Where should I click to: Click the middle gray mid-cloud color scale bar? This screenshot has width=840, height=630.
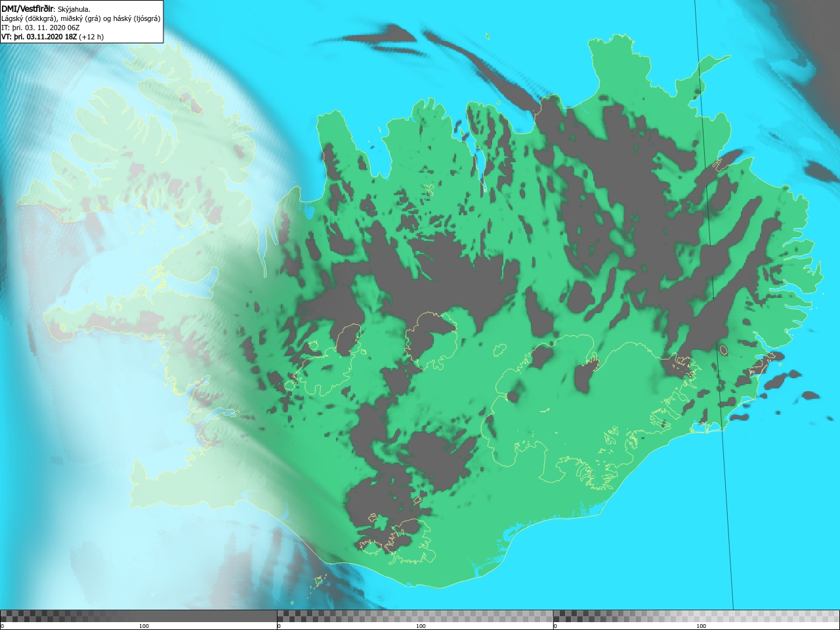pyautogui.click(x=415, y=616)
